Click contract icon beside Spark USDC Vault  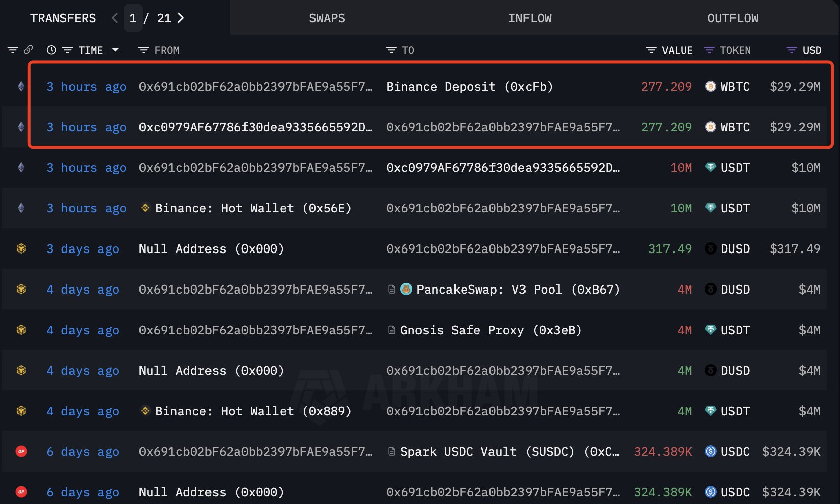(x=392, y=452)
